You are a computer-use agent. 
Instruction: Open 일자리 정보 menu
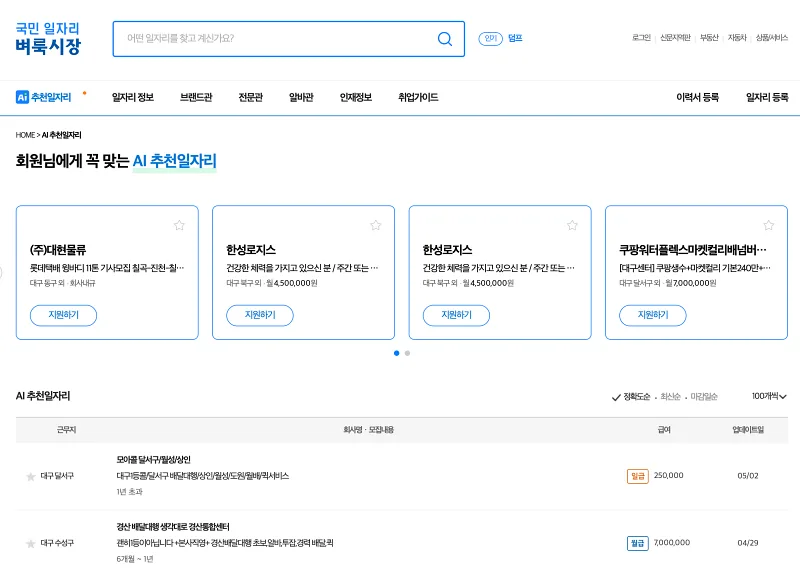coord(133,97)
